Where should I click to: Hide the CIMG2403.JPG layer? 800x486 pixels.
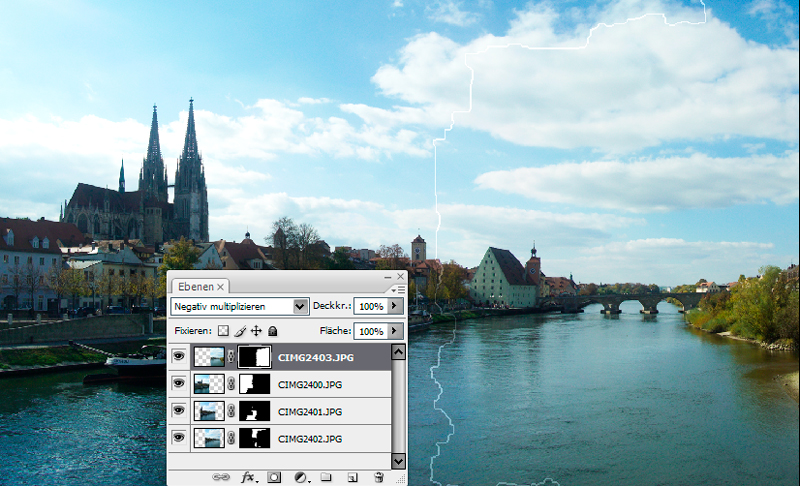coord(179,355)
